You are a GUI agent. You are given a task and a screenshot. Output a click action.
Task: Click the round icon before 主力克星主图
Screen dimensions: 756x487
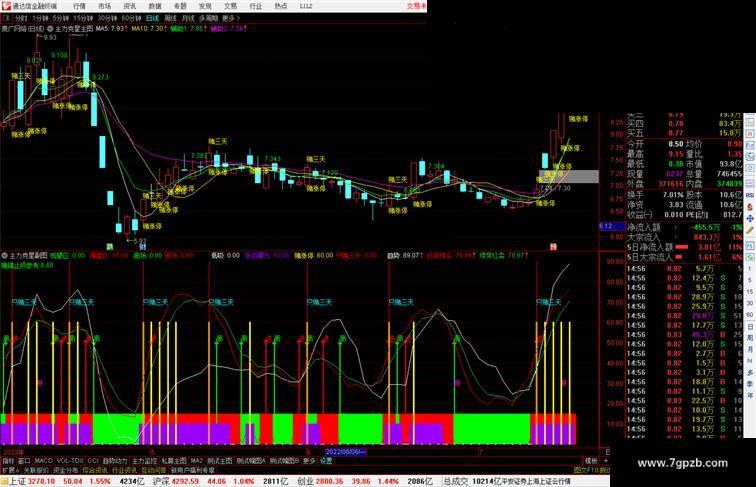coord(50,29)
